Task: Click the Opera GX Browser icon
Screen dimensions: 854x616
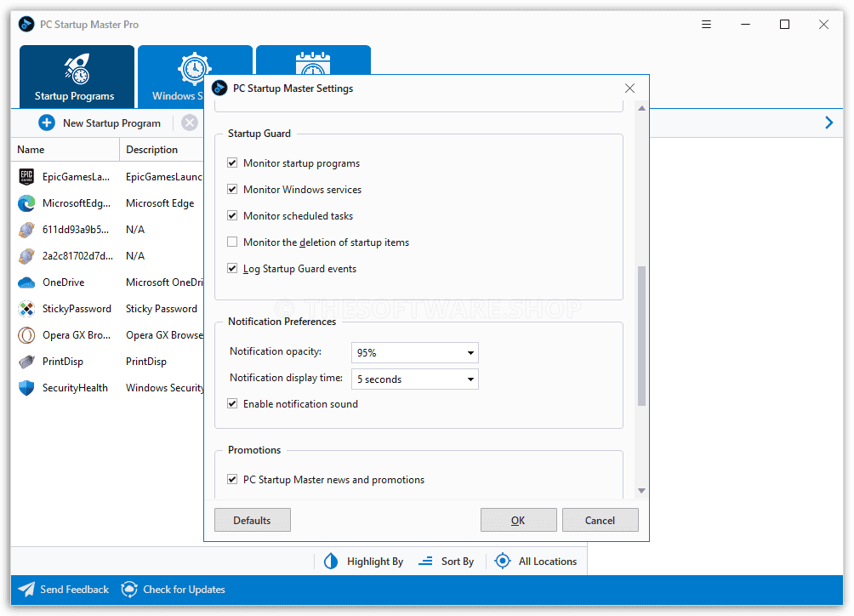Action: [x=26, y=335]
